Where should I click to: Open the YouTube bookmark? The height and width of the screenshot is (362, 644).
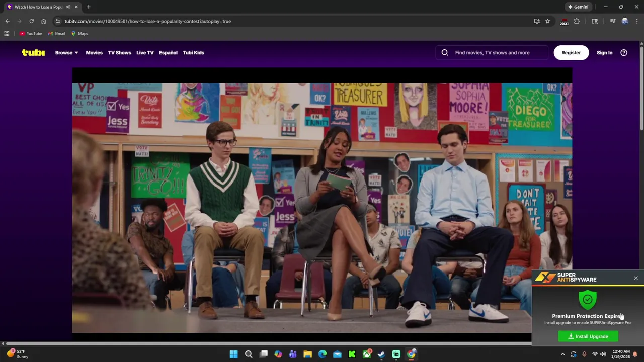[31, 34]
